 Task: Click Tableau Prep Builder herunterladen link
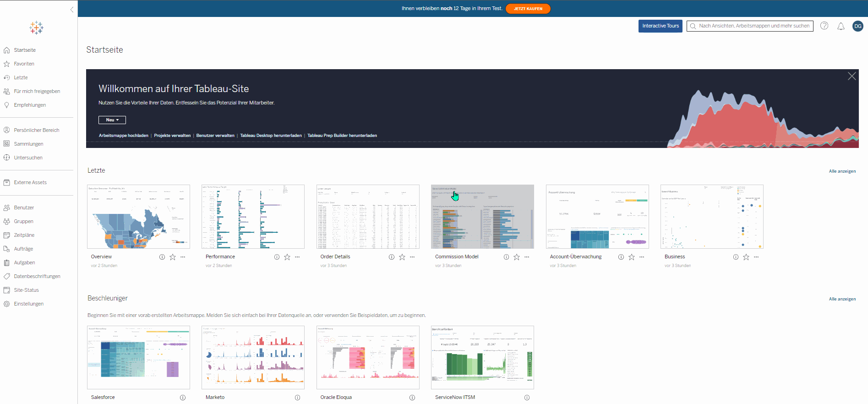(x=342, y=136)
